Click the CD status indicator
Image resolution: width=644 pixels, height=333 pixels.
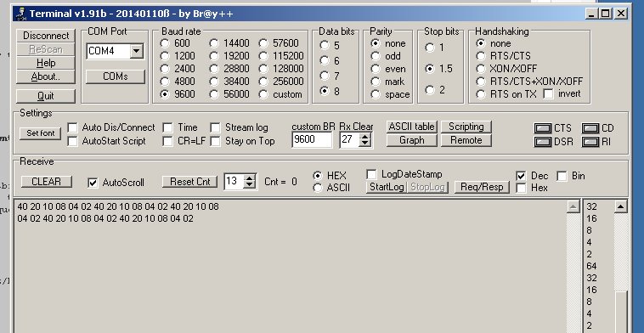click(x=590, y=128)
